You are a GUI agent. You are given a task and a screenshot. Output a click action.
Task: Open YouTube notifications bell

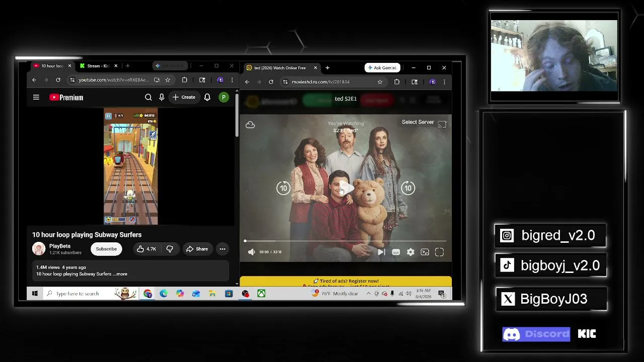pos(207,98)
